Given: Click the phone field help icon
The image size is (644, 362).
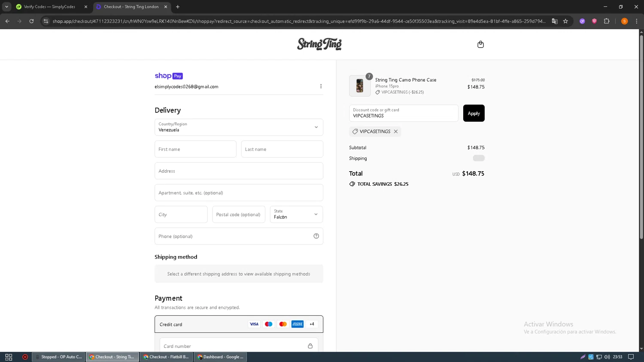Looking at the screenshot, I should pyautogui.click(x=316, y=236).
